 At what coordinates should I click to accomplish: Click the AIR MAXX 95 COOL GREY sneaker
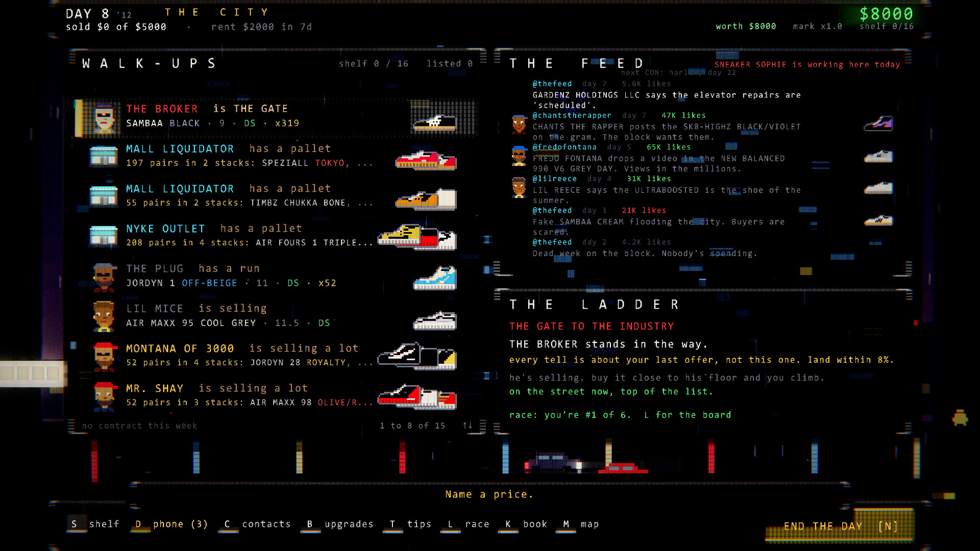(434, 321)
